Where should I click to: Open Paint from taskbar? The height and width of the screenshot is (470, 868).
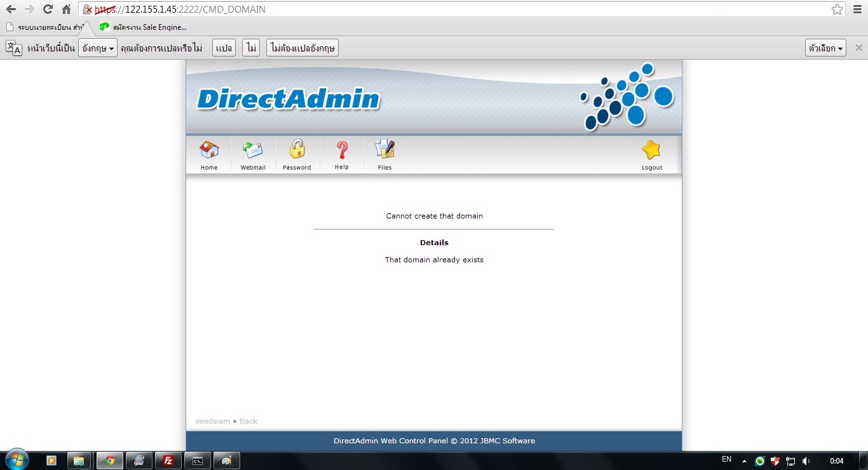click(x=227, y=460)
